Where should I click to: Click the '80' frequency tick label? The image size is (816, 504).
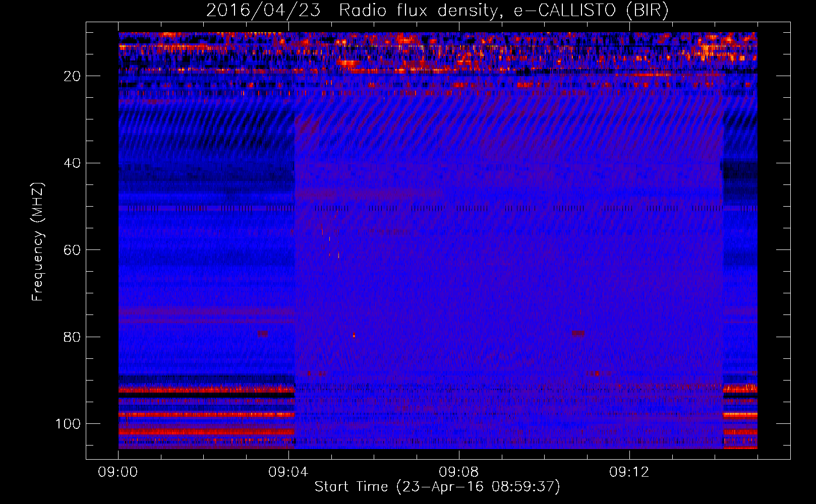(72, 337)
